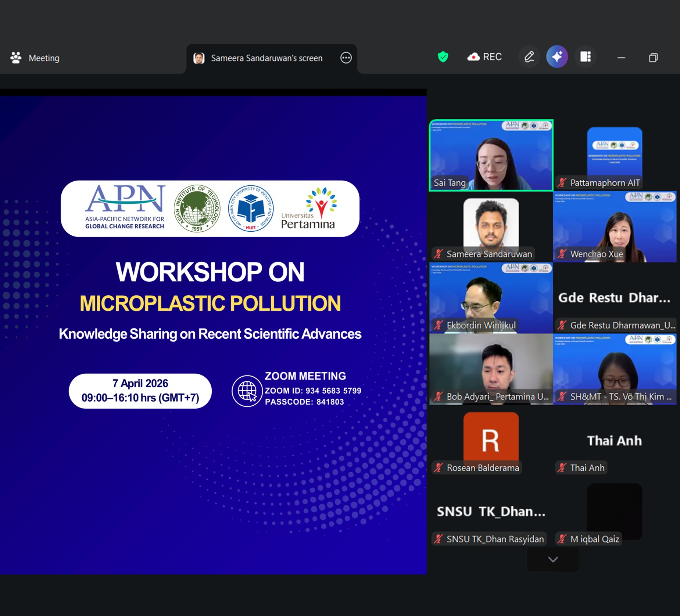Image resolution: width=680 pixels, height=616 pixels.
Task: Click Rosean Balderama's orange R avatar
Action: pos(491,438)
